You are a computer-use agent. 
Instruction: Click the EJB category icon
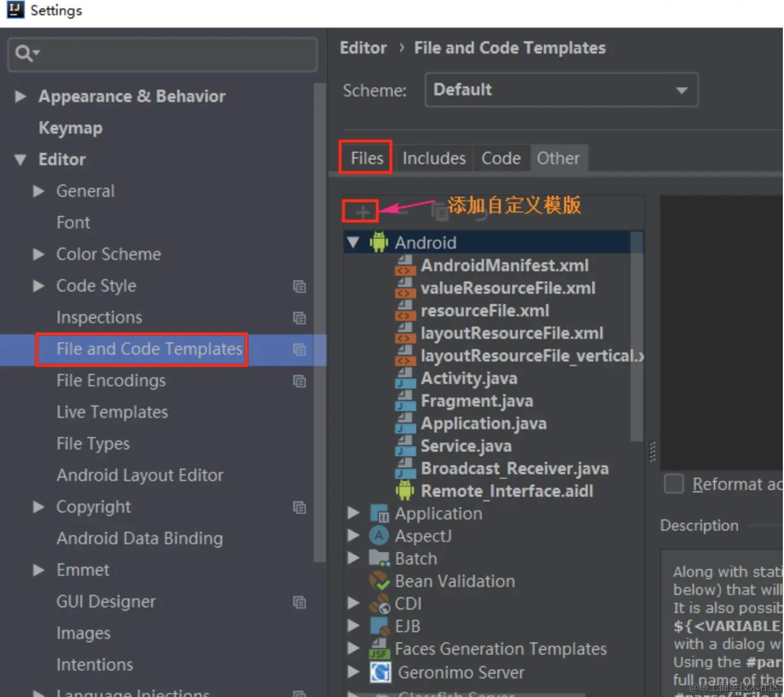pyautogui.click(x=379, y=626)
